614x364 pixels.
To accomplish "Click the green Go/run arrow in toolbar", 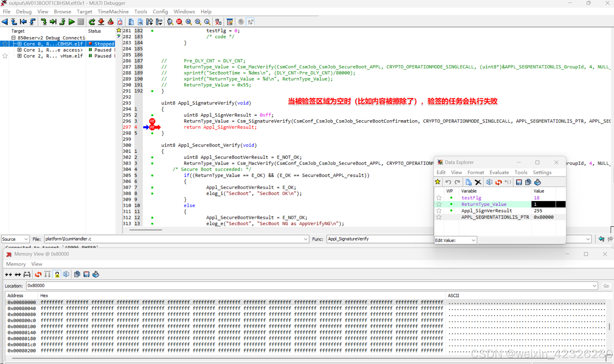I will (72, 22).
